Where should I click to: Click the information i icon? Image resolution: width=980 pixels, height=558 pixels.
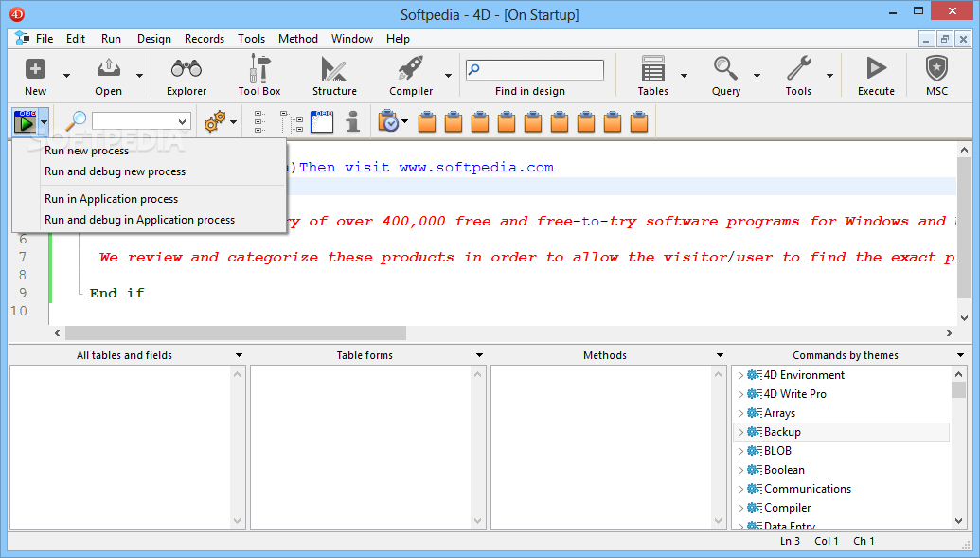click(x=352, y=121)
